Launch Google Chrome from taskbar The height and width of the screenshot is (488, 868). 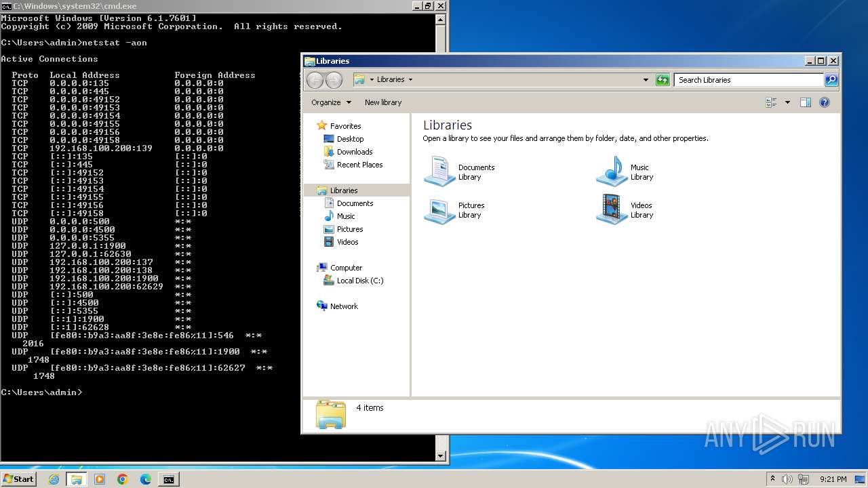(x=122, y=479)
